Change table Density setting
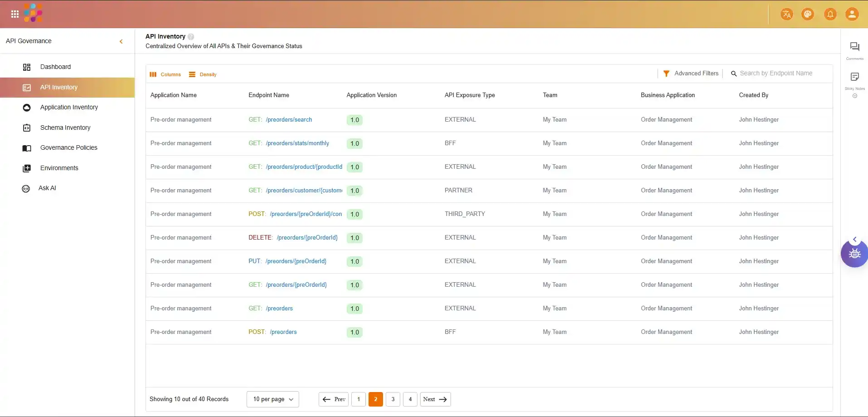This screenshot has height=417, width=868. (203, 74)
